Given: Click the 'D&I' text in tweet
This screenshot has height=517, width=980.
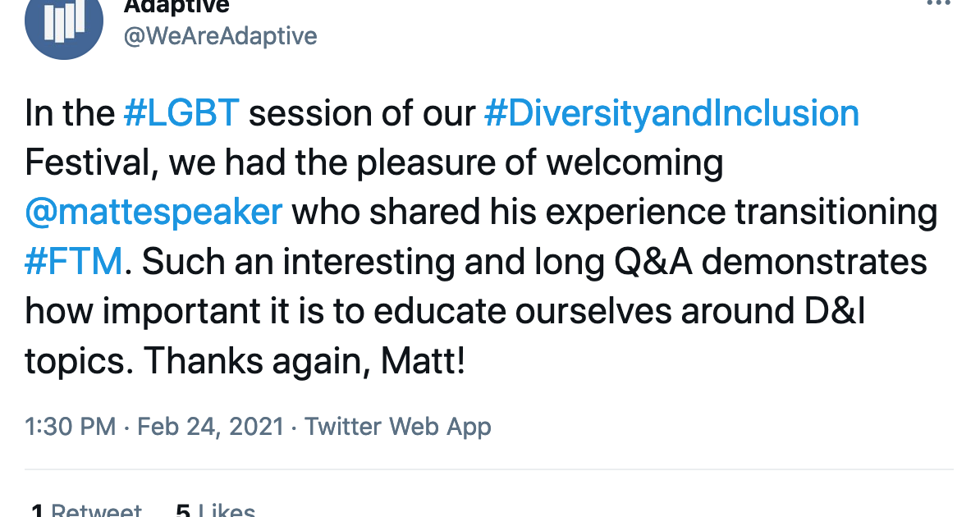Looking at the screenshot, I should point(835,311).
